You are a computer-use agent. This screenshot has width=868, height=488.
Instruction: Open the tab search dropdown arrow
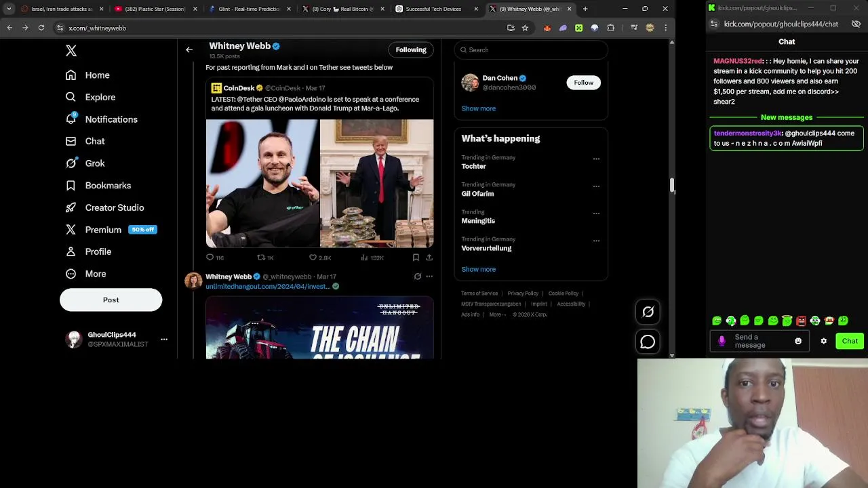click(x=9, y=9)
